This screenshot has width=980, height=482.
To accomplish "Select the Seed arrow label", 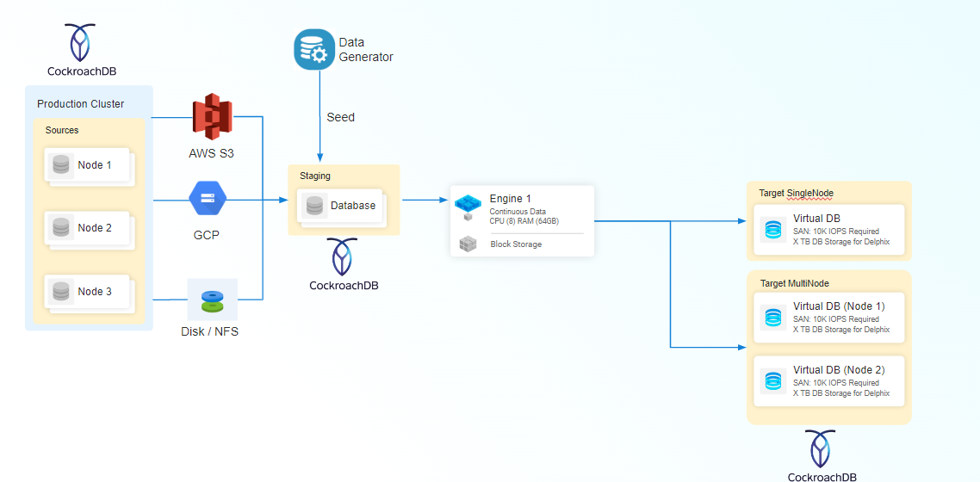I will click(x=340, y=117).
